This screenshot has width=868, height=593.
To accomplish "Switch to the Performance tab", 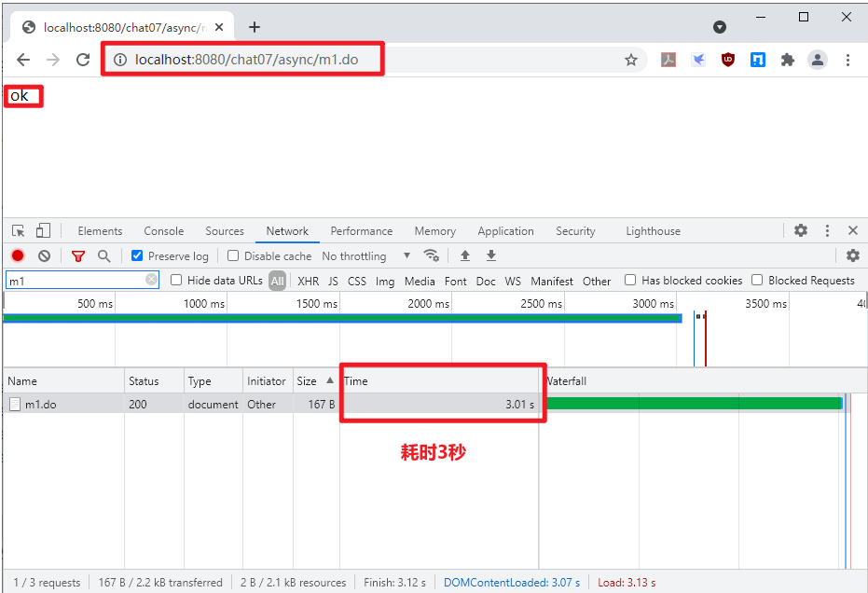I will [361, 231].
